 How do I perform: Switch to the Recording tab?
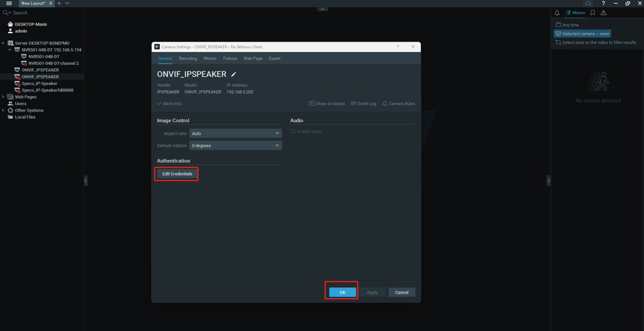[188, 58]
